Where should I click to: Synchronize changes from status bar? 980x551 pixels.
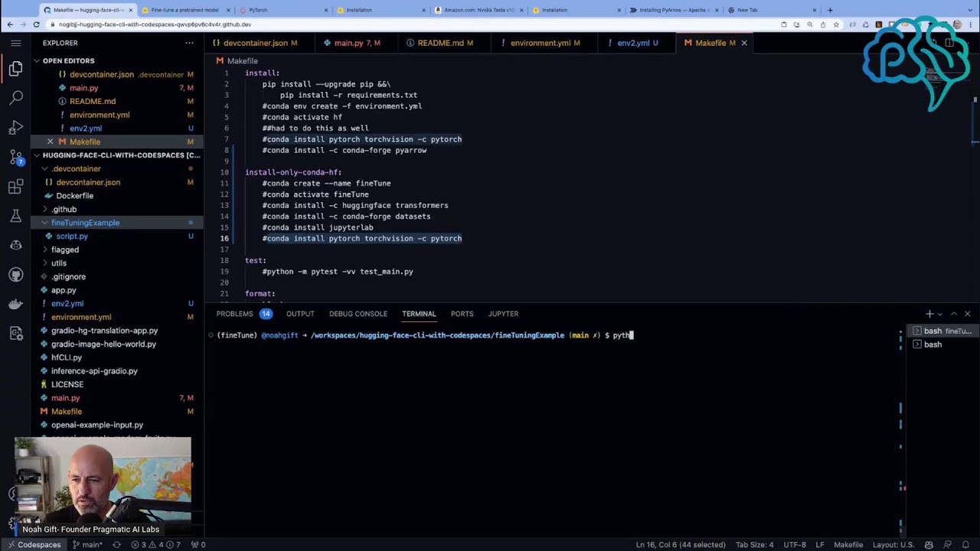116,545
